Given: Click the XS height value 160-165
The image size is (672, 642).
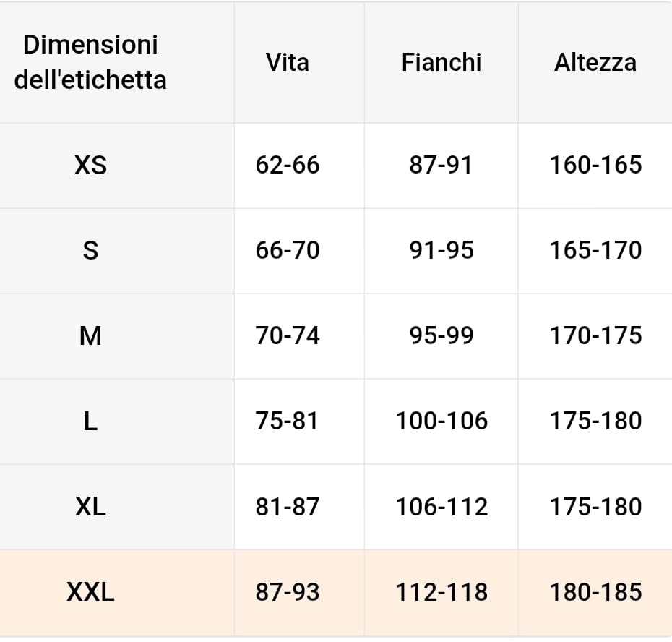Looking at the screenshot, I should [x=595, y=166].
